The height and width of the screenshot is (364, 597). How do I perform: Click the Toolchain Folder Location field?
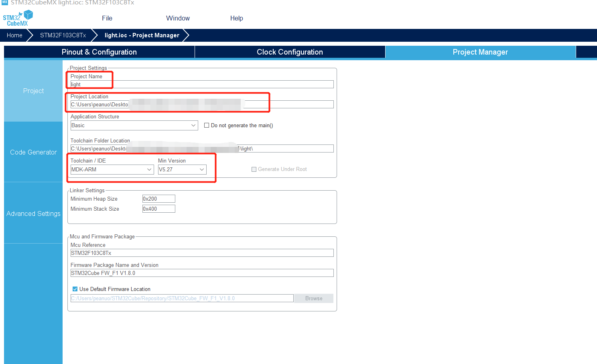pos(202,148)
